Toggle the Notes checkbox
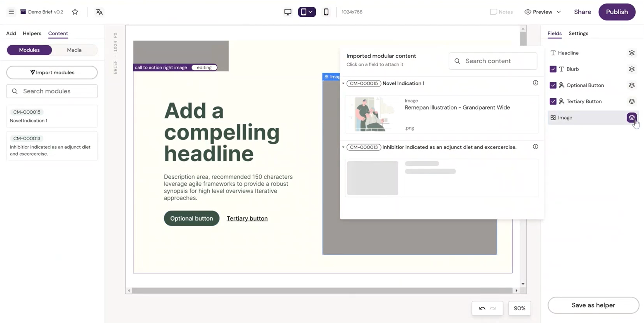644x323 pixels. point(493,12)
